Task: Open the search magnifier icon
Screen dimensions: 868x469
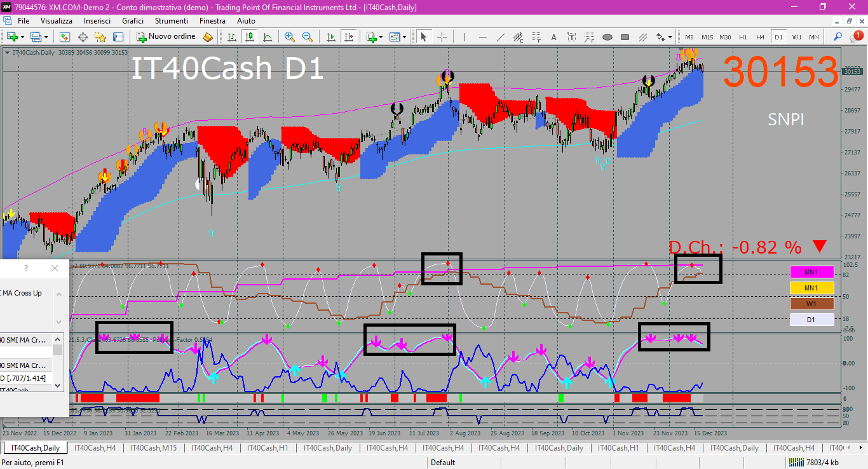Action: pos(838,37)
